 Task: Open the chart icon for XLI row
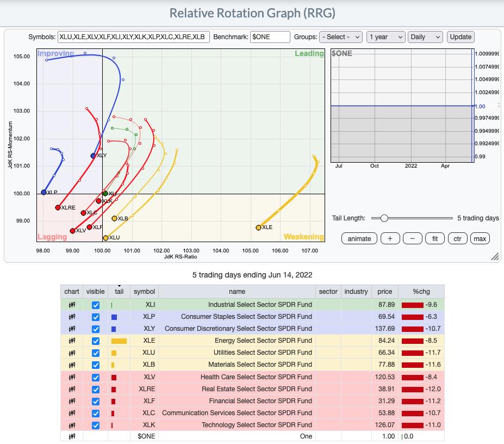click(72, 305)
